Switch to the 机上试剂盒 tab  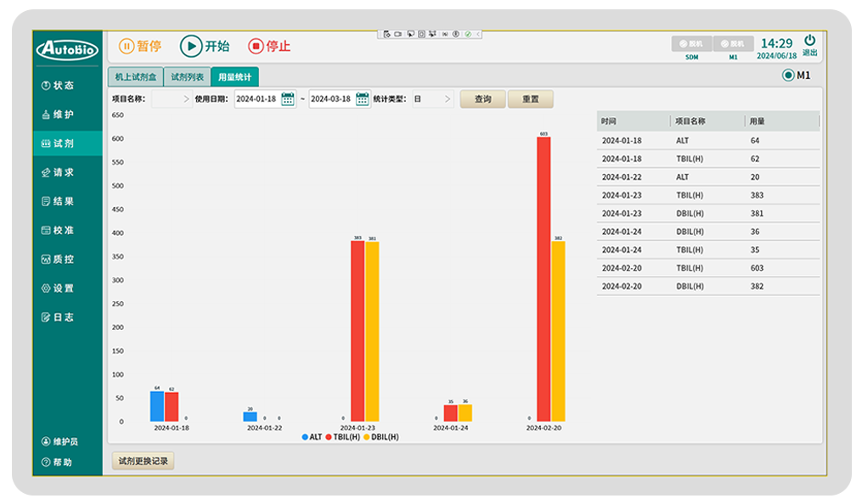134,76
